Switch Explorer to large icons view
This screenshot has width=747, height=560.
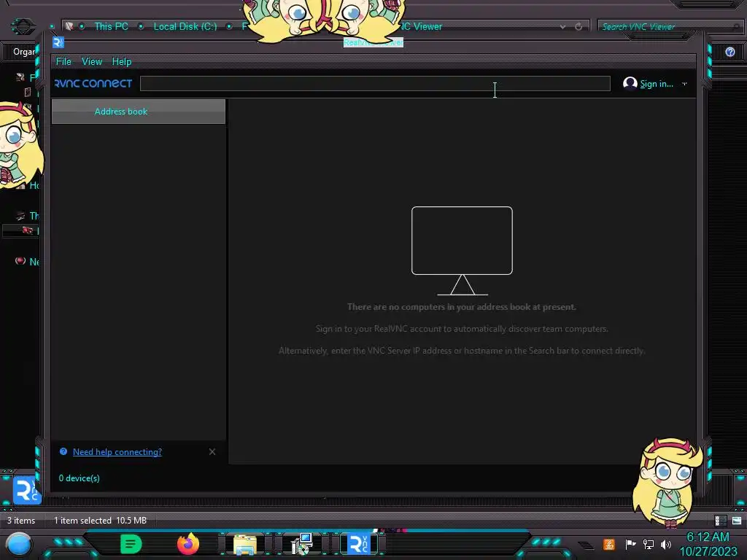click(737, 521)
